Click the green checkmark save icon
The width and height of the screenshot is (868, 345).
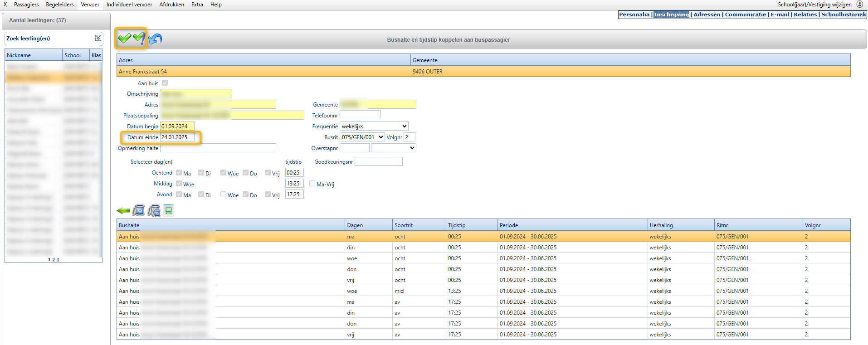[124, 39]
